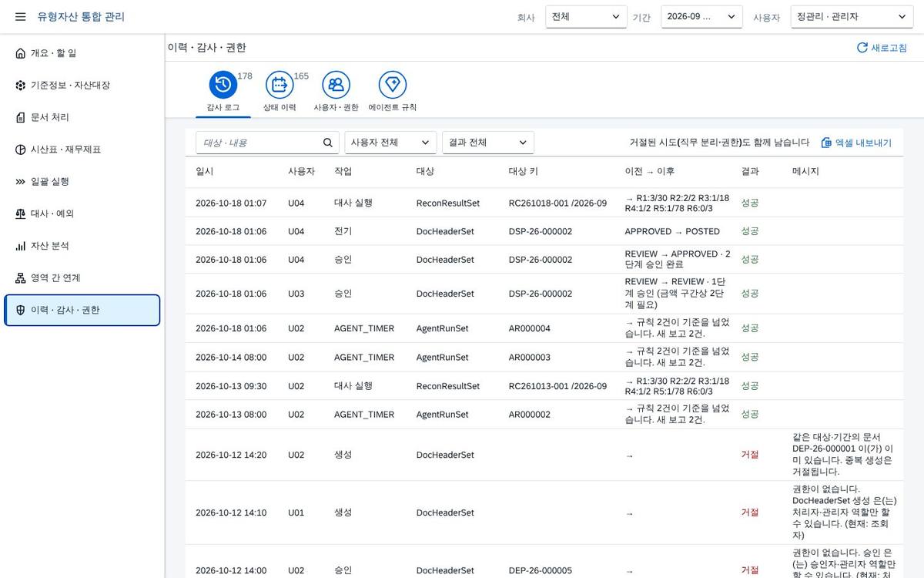Click the Excel export icon
The height and width of the screenshot is (578, 924).
(826, 143)
